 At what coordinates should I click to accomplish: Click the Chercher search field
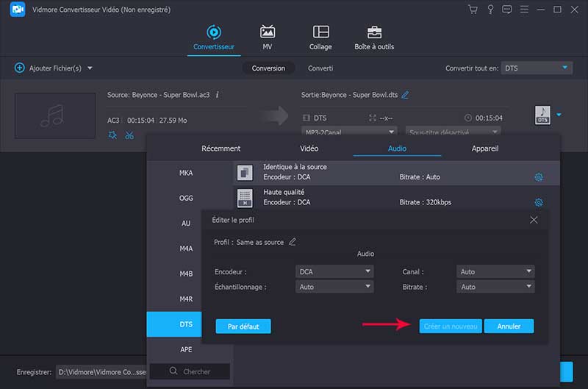[x=191, y=371]
